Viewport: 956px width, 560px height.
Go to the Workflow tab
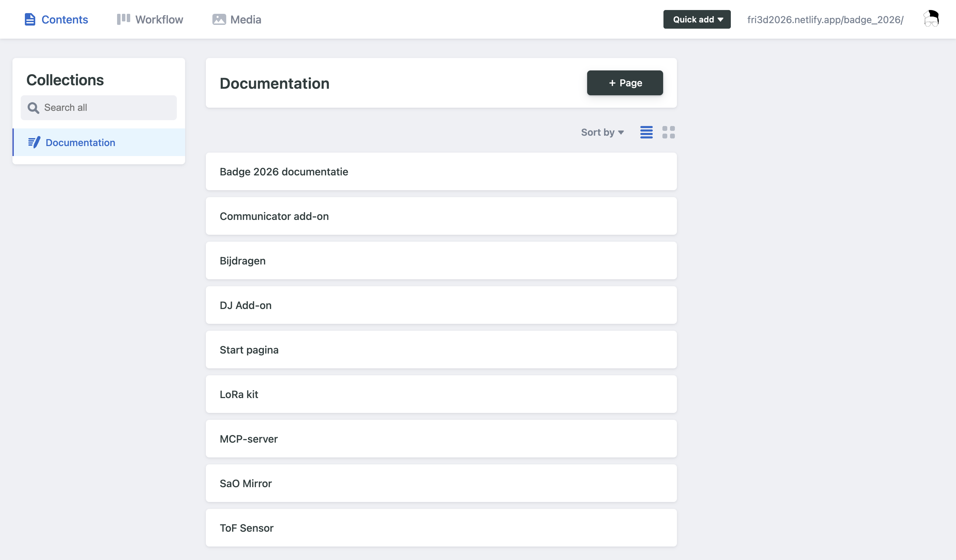[150, 19]
